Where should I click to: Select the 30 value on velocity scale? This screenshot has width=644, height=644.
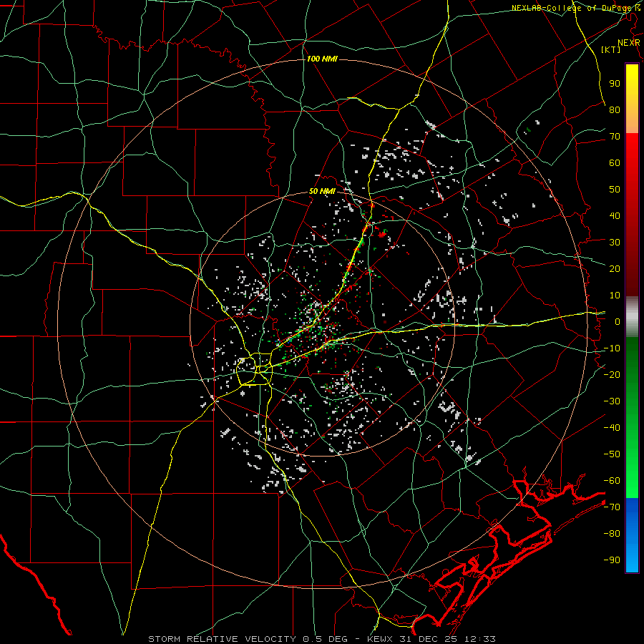click(x=615, y=243)
